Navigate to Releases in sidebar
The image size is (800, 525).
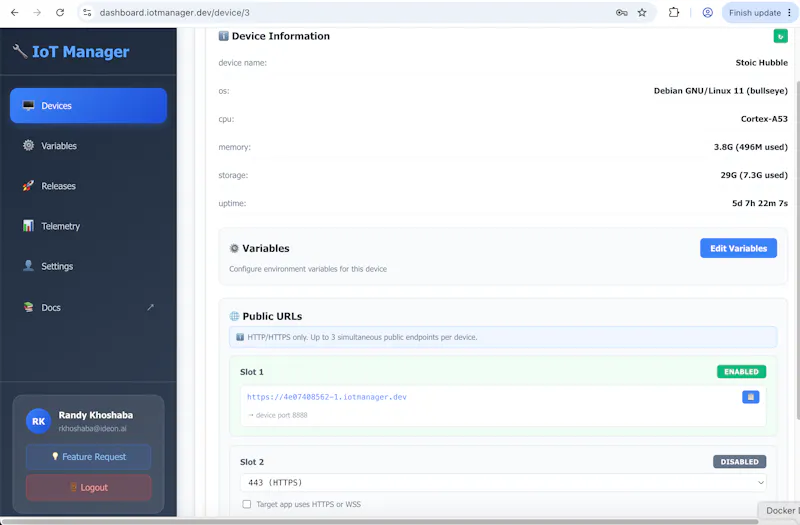tap(88, 186)
